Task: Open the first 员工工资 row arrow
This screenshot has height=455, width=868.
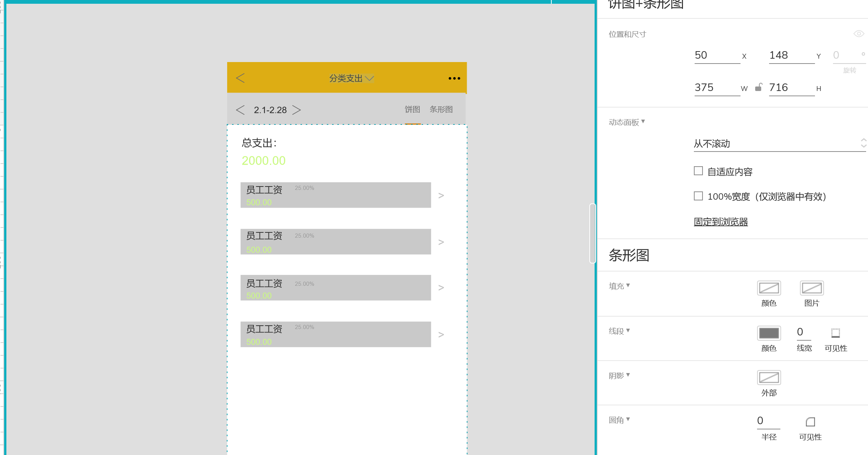Action: coord(441,196)
